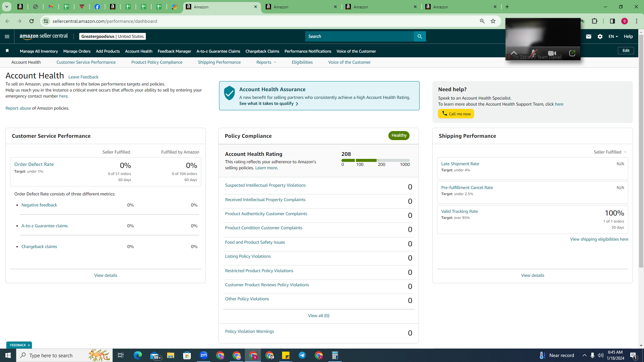The image size is (644, 362).
Task: Open the Seller Central hamburger menu
Action: click(x=7, y=37)
